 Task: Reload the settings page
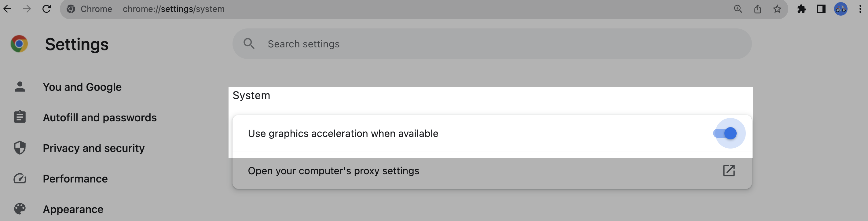point(46,9)
